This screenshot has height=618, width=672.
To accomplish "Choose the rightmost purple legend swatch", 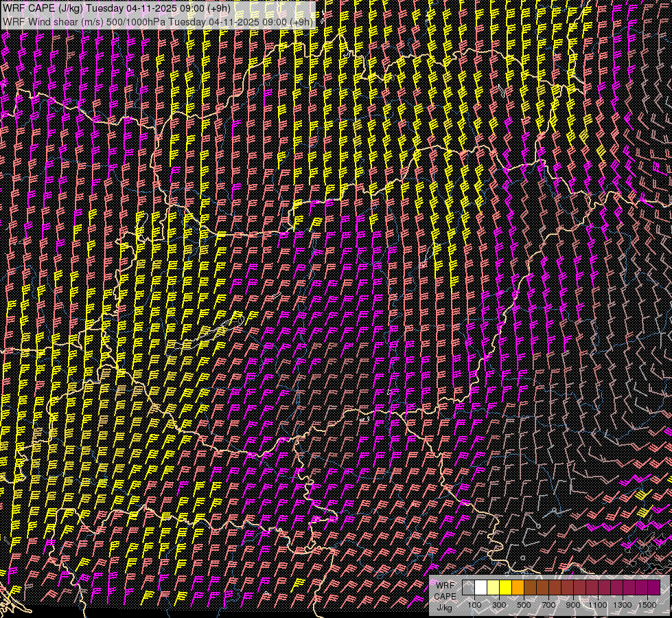I will tap(653, 588).
